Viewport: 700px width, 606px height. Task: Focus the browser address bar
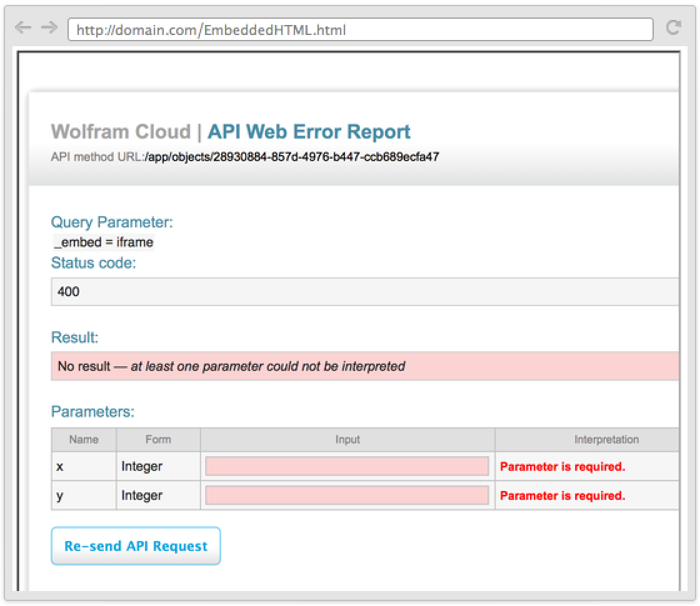coord(359,29)
